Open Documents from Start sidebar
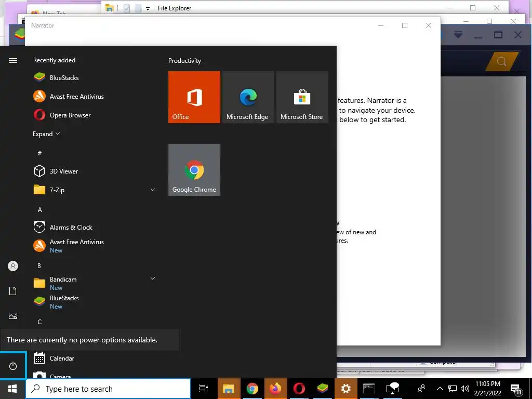The height and width of the screenshot is (399, 532). pos(13,291)
